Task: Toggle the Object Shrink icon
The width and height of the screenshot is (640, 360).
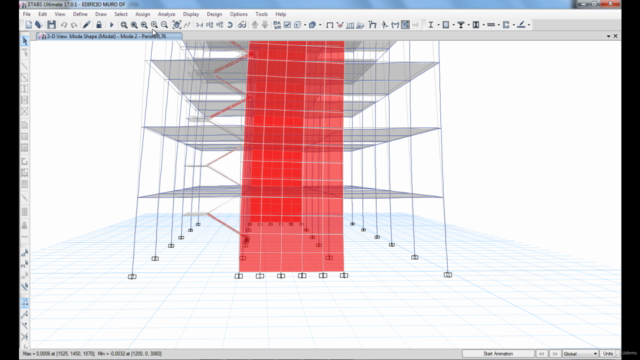Action: coord(277,25)
